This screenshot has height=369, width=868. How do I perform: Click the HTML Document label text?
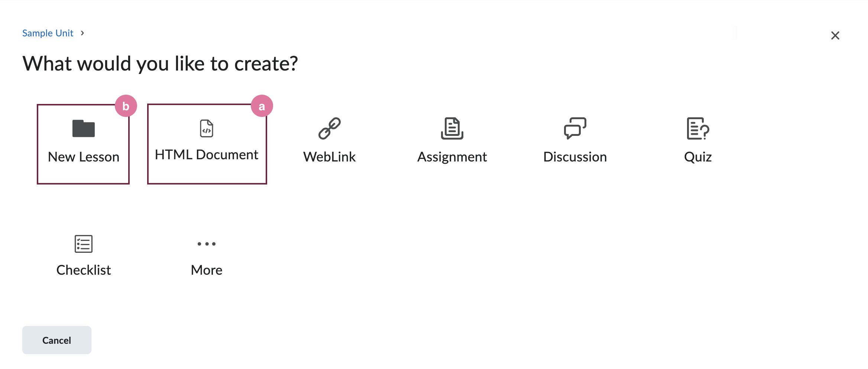click(207, 154)
